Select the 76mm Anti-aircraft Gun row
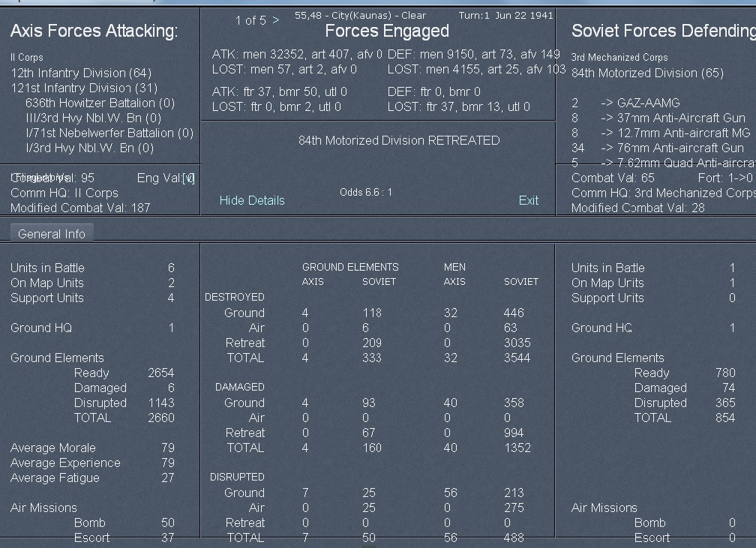 point(658,148)
